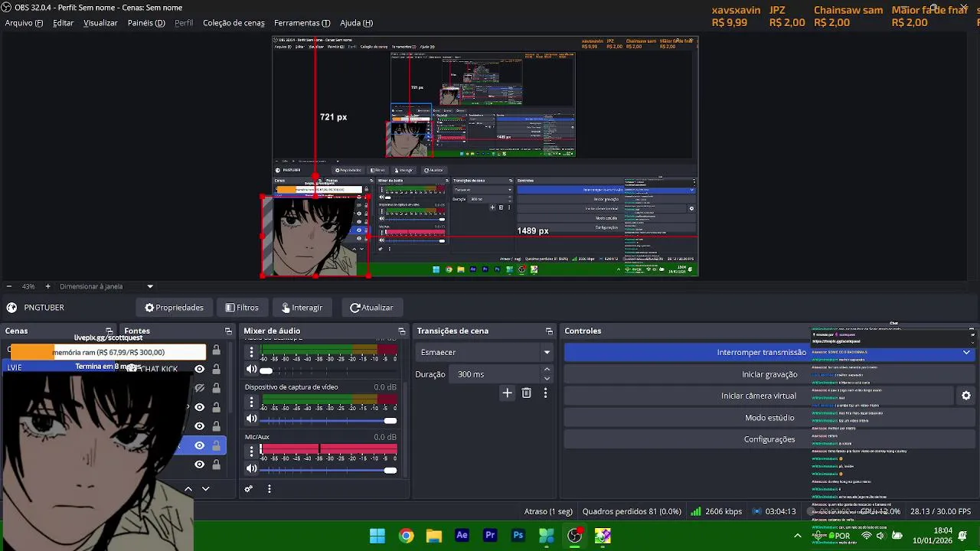980x551 pixels.
Task: Open topmost mixer channel three-dot menu
Action: coord(251,352)
